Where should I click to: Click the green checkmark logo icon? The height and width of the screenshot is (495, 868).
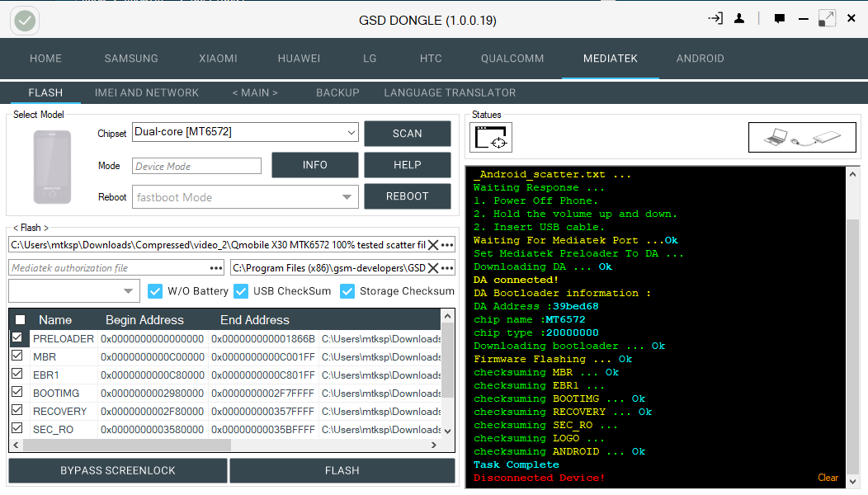point(25,21)
